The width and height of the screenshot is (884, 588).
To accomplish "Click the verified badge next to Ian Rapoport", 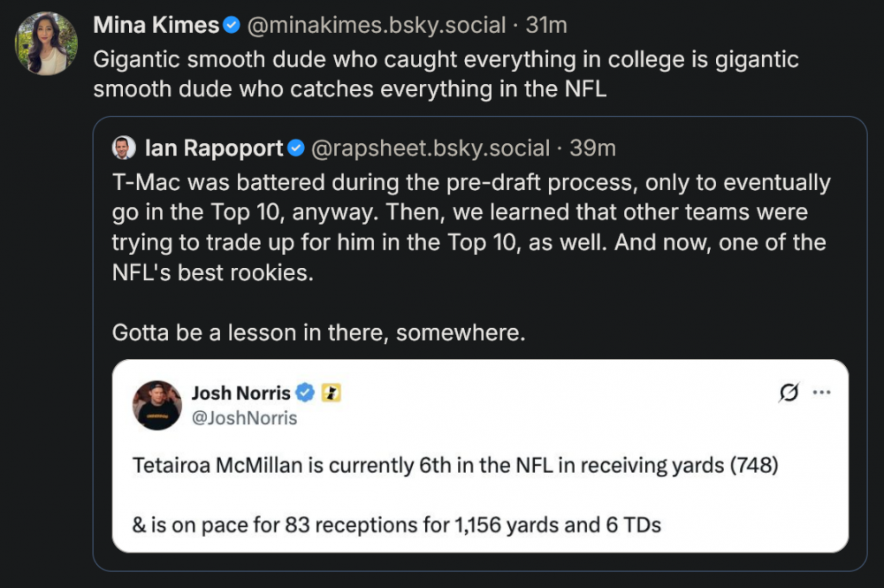I will coord(296,148).
